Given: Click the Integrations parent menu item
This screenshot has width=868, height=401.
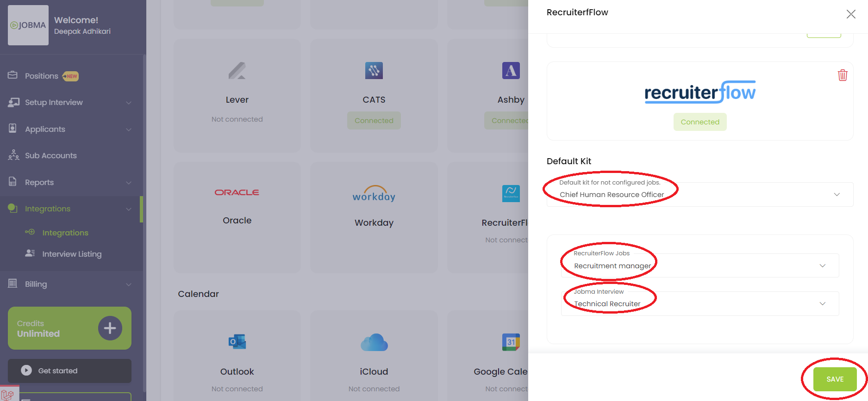Looking at the screenshot, I should (48, 209).
